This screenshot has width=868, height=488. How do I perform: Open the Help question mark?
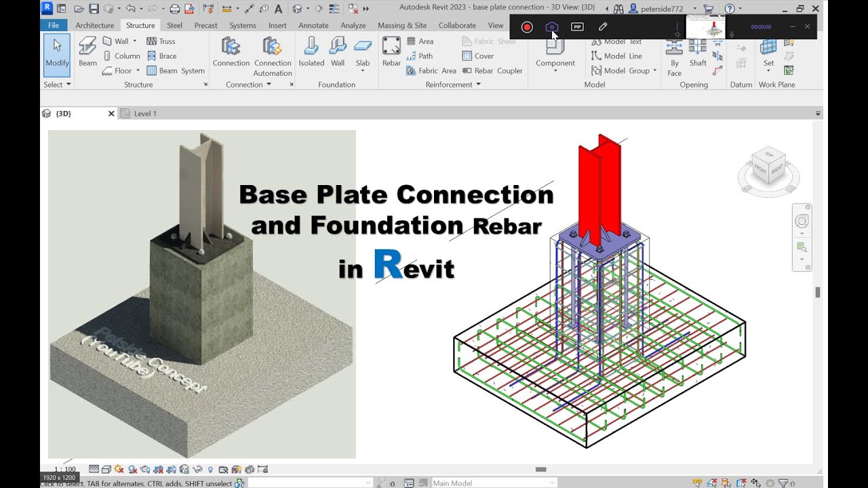(729, 9)
